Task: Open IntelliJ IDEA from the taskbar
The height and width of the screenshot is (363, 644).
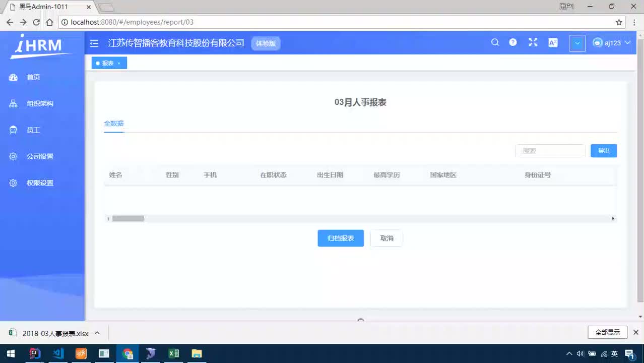Action: coord(34,353)
